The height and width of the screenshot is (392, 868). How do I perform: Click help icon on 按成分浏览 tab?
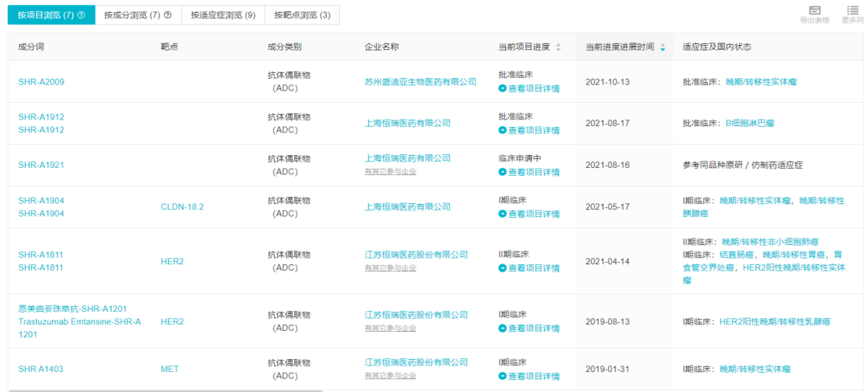coord(167,15)
